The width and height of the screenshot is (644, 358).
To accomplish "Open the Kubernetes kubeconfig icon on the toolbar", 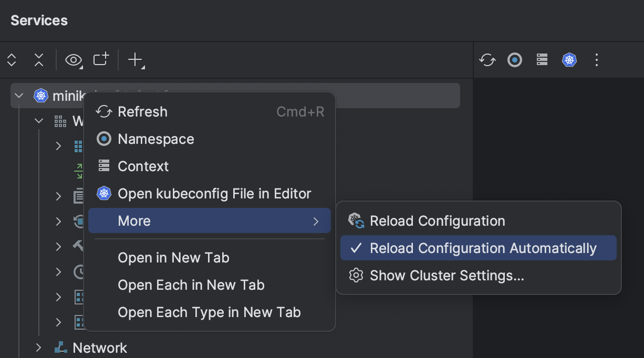I will tap(569, 60).
